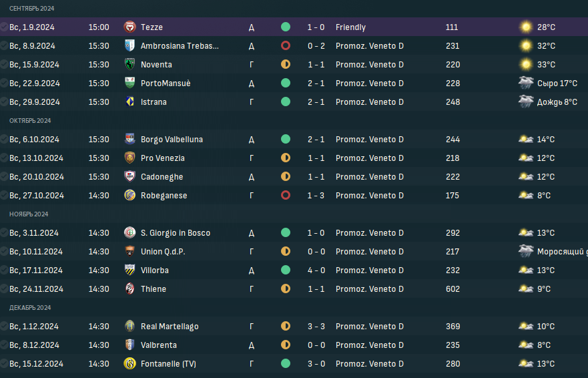Open the Pro Venezia badge icon
The image size is (588, 378).
click(130, 158)
